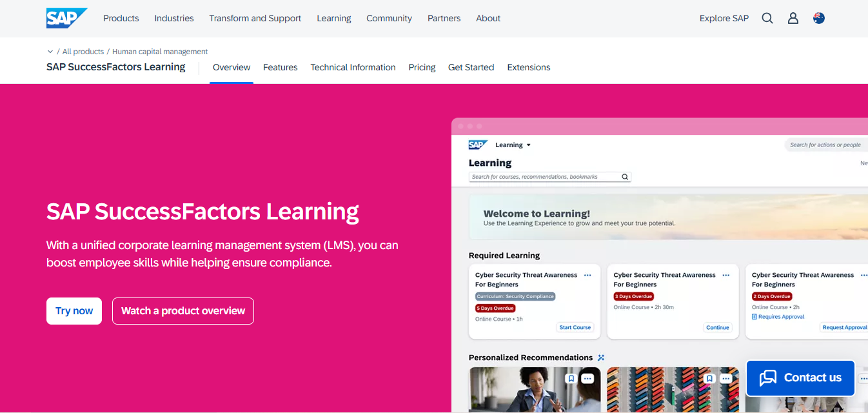Bookmark the first recommendation with woman photo
The image size is (868, 413).
point(571,379)
